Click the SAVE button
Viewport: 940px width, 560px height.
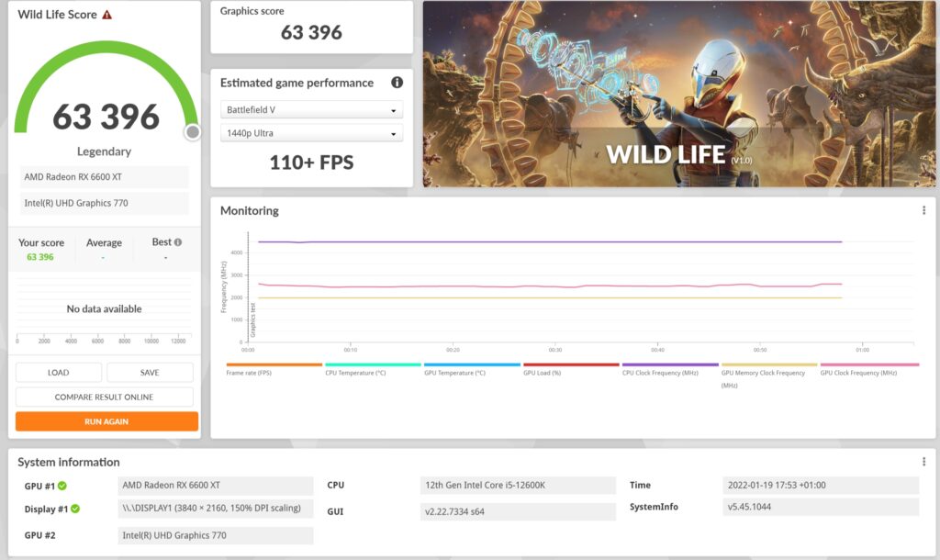click(150, 373)
